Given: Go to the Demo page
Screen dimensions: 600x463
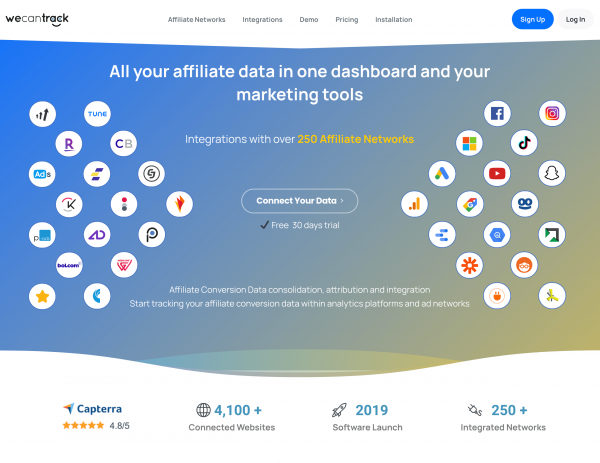Looking at the screenshot, I should [x=309, y=20].
